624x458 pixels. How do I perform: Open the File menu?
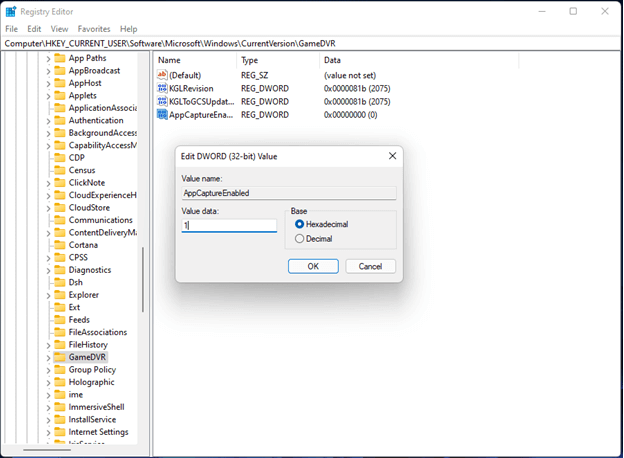point(11,29)
